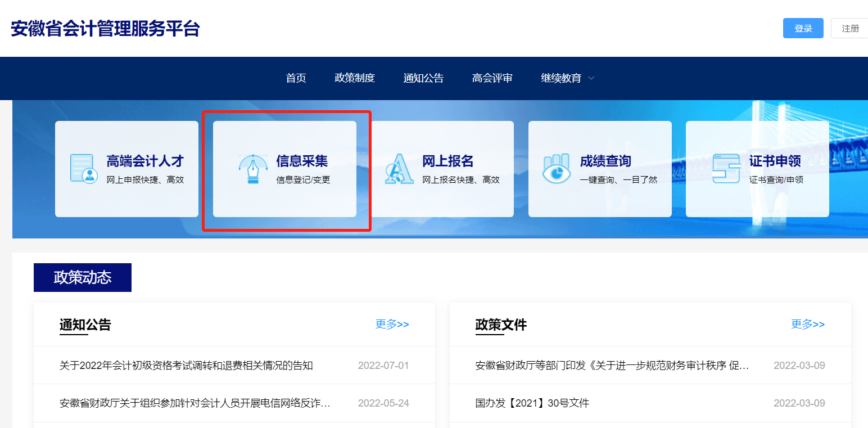Click the date 2022-05-24
868x428 pixels.
point(383,403)
